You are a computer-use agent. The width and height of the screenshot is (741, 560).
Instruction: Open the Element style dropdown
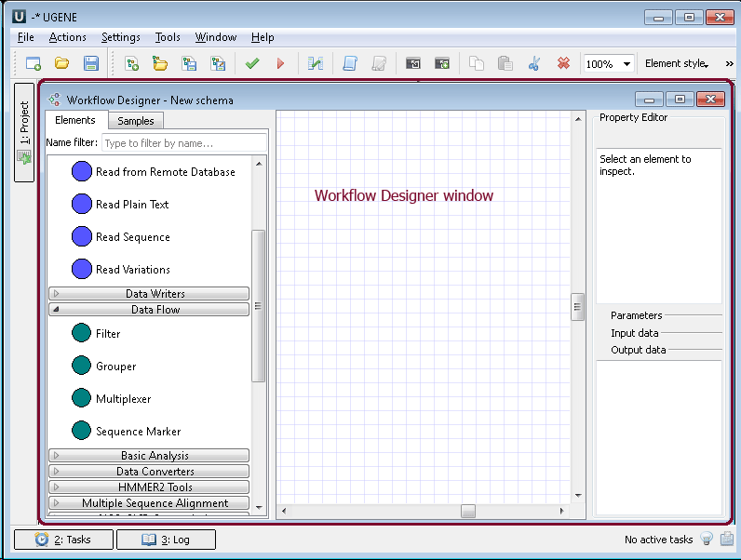click(677, 64)
